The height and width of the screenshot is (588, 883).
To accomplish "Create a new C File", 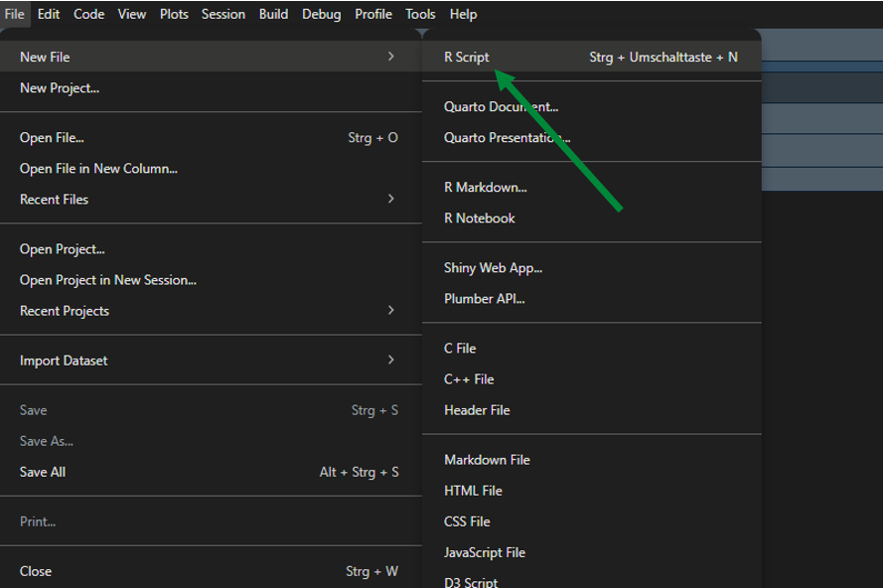I will pos(592,348).
